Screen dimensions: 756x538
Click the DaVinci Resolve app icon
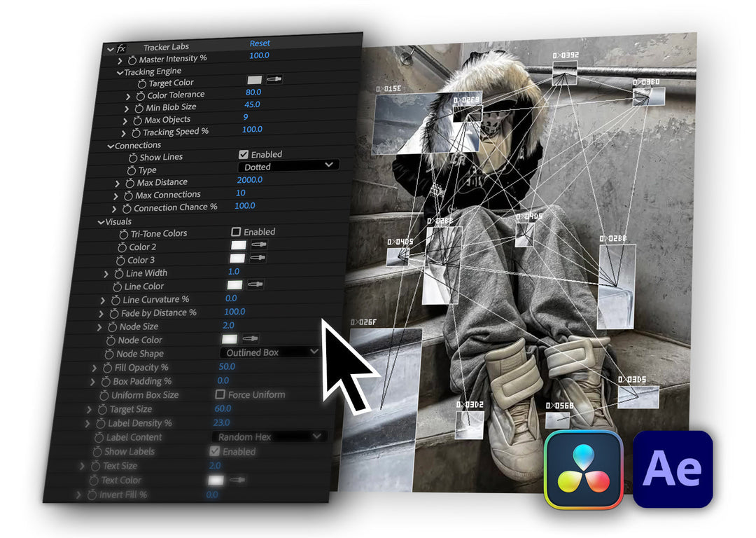point(584,469)
